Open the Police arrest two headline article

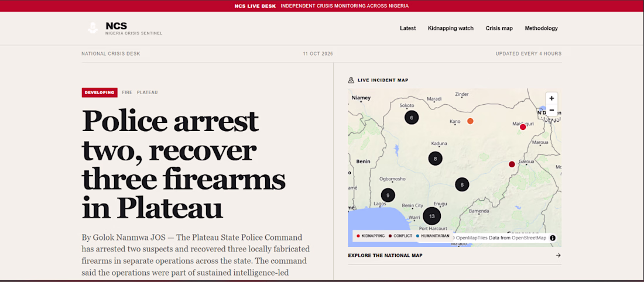tap(184, 164)
